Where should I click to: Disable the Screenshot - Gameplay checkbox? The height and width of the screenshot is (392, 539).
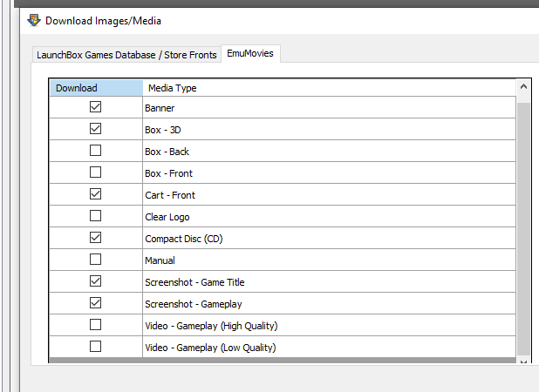[x=95, y=303]
